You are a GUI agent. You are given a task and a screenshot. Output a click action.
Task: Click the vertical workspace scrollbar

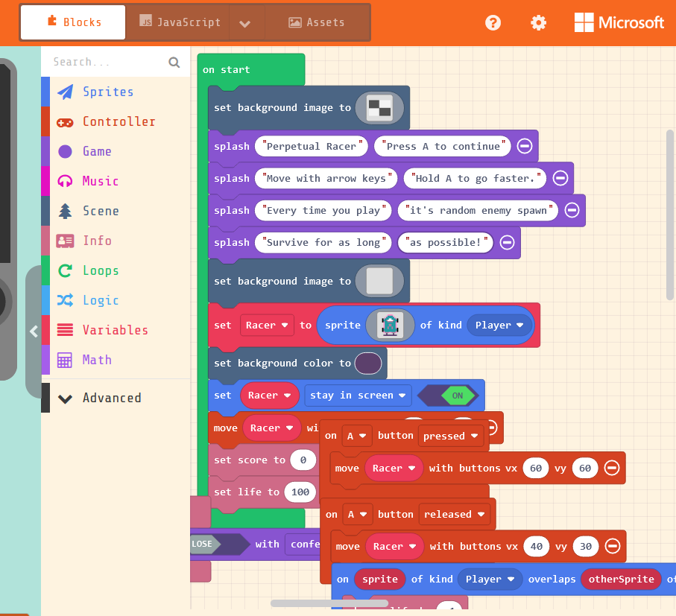click(669, 215)
